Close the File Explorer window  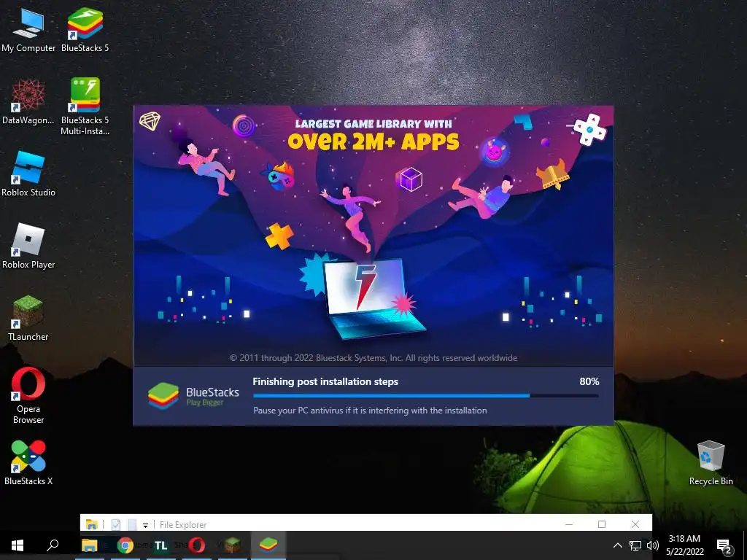635,524
